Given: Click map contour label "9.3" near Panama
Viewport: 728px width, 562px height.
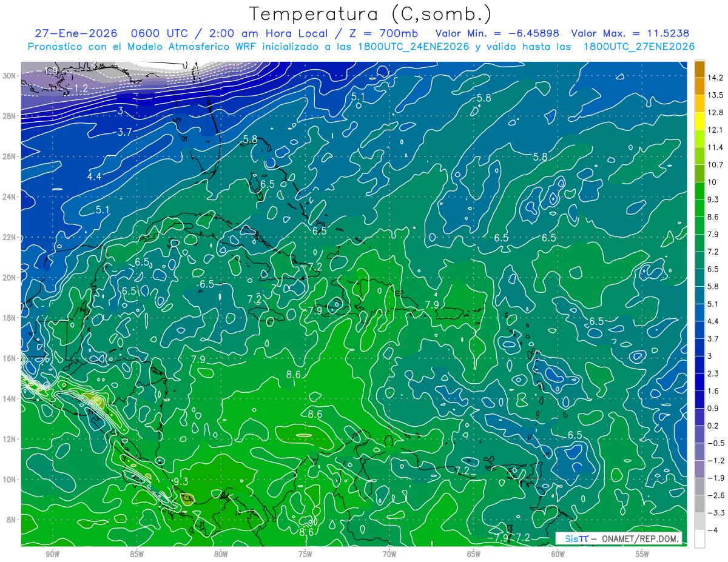Looking at the screenshot, I should tap(181, 481).
